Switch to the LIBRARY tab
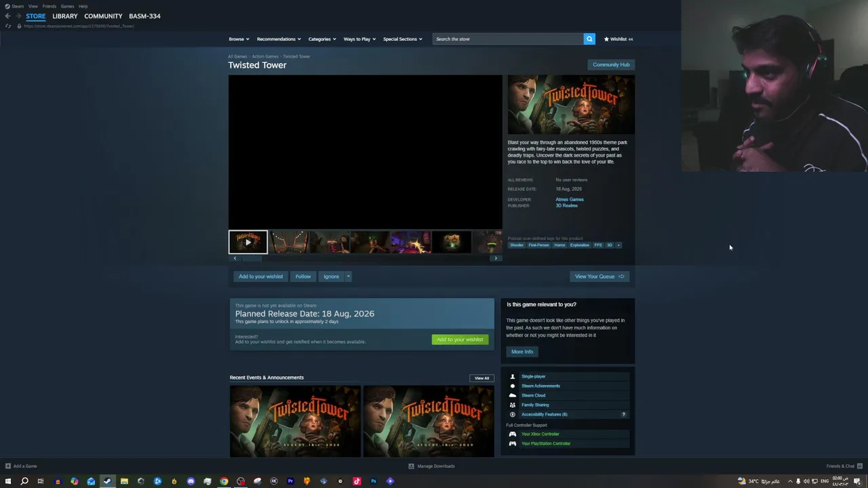The width and height of the screenshot is (868, 488). click(x=65, y=16)
